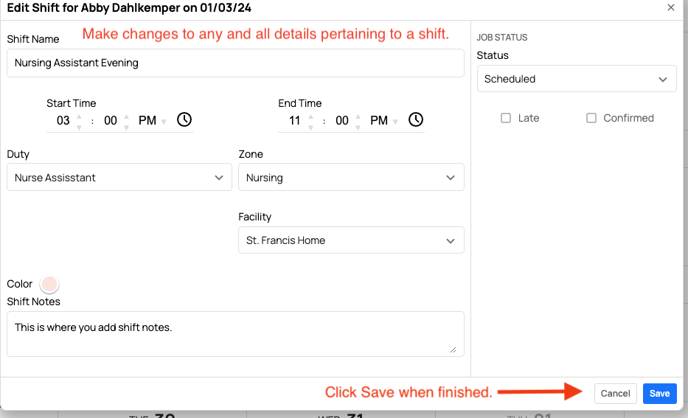Open the shift Color swatch picker
688x418 pixels.
coord(49,284)
